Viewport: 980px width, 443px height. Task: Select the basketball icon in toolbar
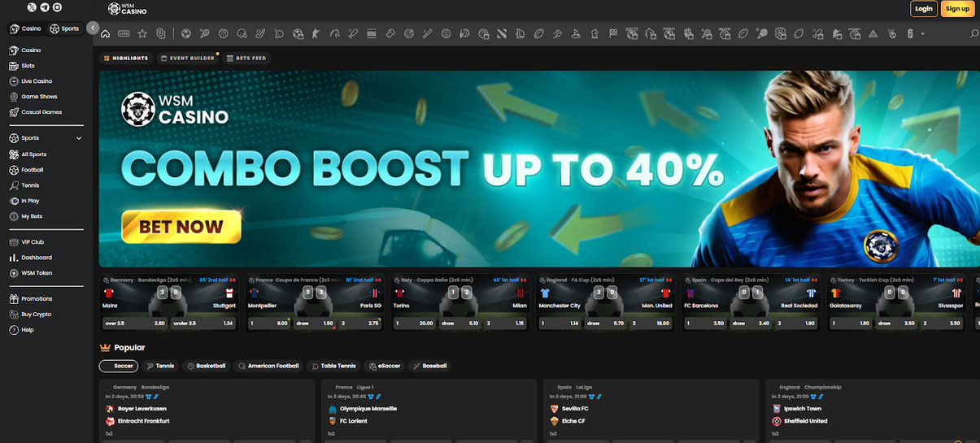224,34
